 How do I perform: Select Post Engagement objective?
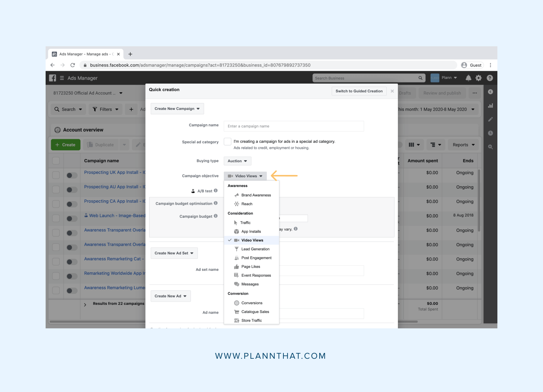(x=252, y=258)
